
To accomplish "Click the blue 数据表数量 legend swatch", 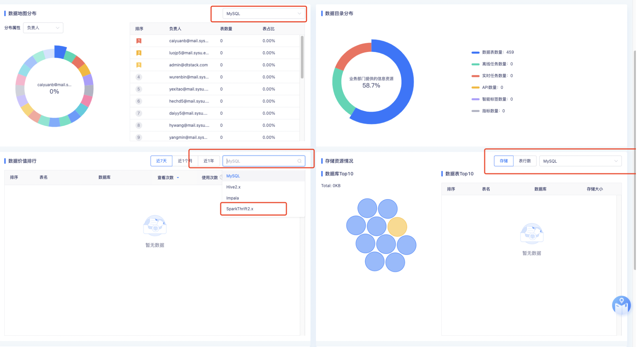I will [x=475, y=52].
